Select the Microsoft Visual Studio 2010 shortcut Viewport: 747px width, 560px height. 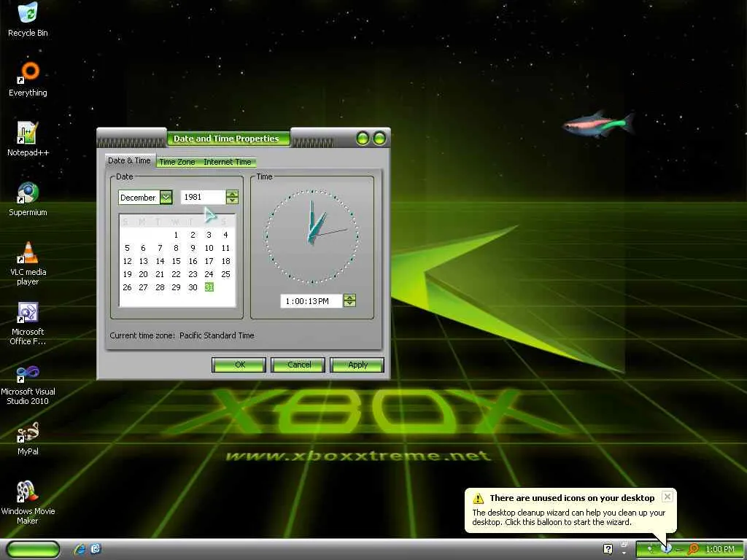pyautogui.click(x=28, y=384)
